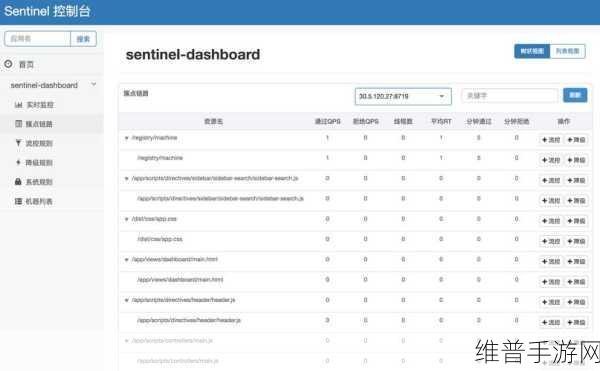Add 降级 rule for top-level /registry/machine
Image resolution: width=600 pixels, height=371 pixels.
click(576, 140)
